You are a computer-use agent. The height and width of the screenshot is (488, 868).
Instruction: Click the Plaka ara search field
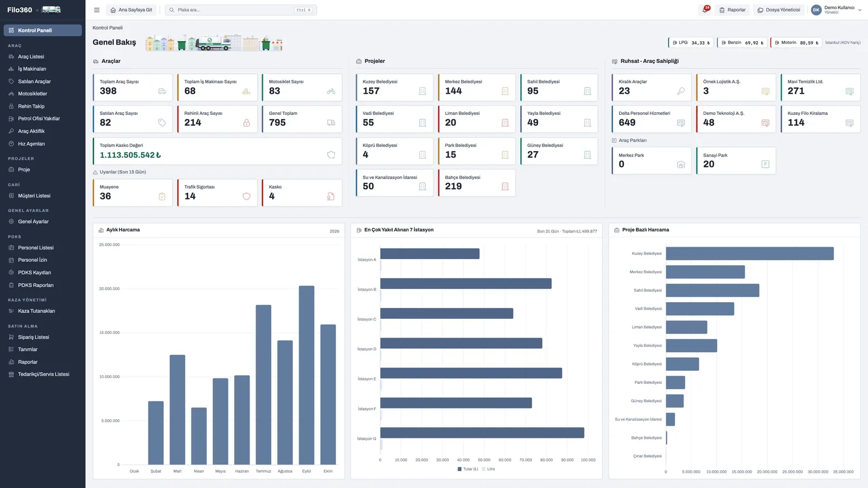[x=241, y=10]
